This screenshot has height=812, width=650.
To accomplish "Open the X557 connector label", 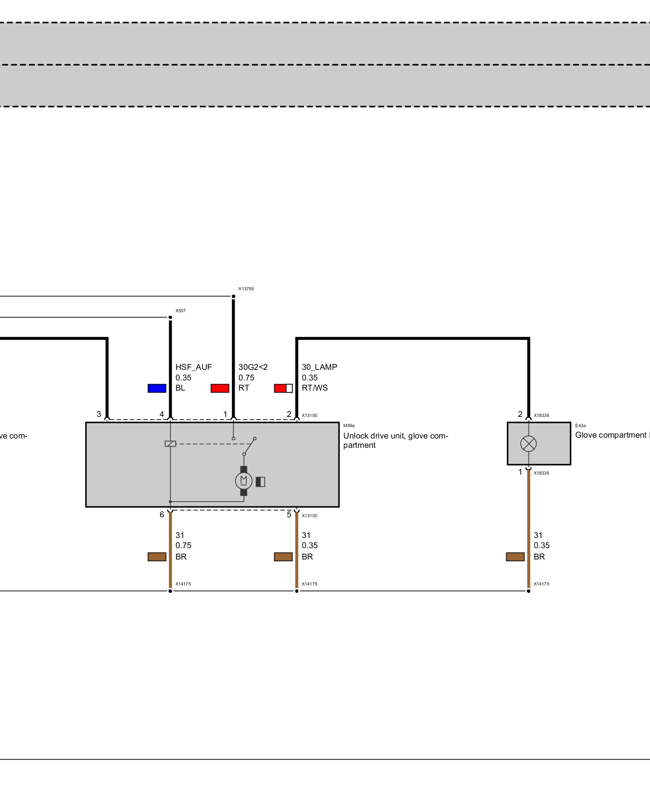I will point(180,311).
